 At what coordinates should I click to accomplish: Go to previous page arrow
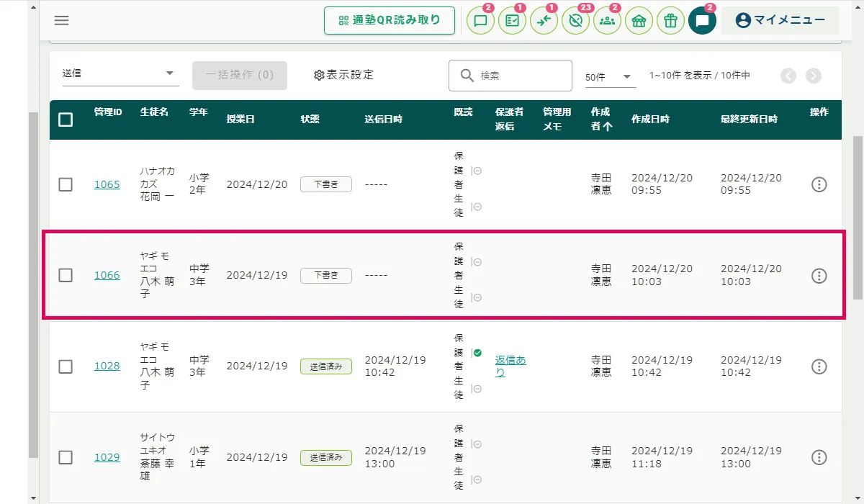click(788, 76)
